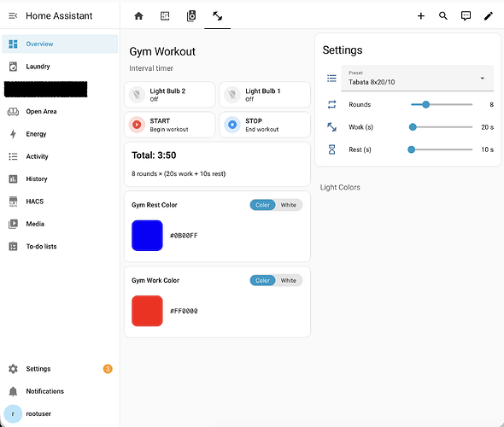Click the Preset list icon

[331, 79]
